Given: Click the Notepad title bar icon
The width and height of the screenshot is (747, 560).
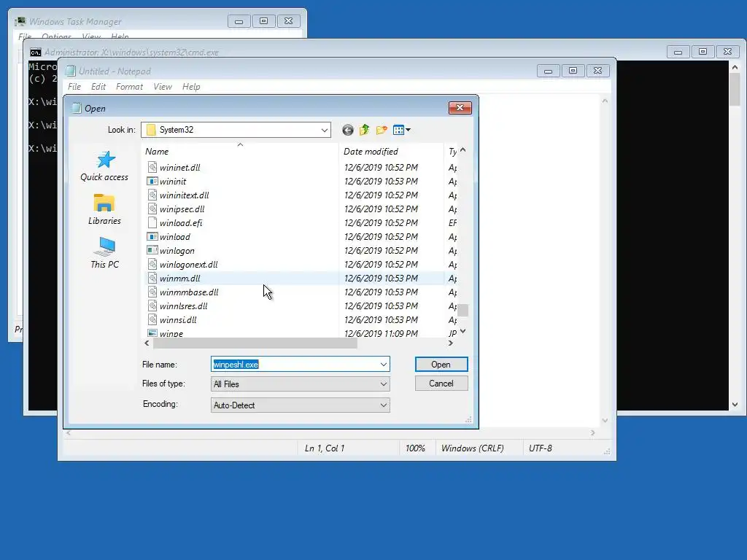Looking at the screenshot, I should coord(71,71).
